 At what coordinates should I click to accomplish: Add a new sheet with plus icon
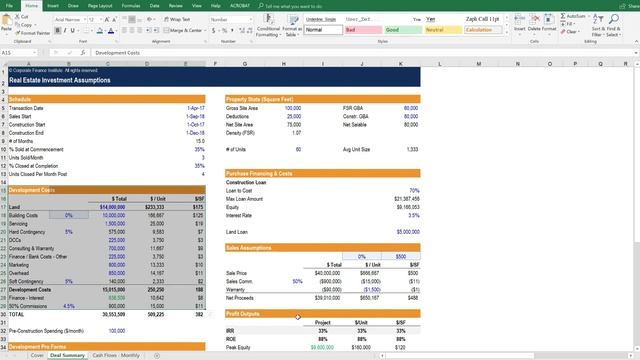tap(157, 356)
